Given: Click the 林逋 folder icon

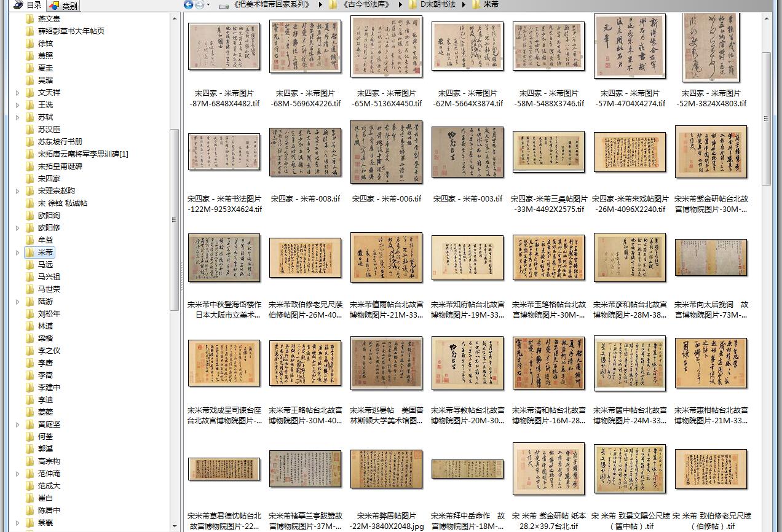Looking at the screenshot, I should click(x=30, y=326).
